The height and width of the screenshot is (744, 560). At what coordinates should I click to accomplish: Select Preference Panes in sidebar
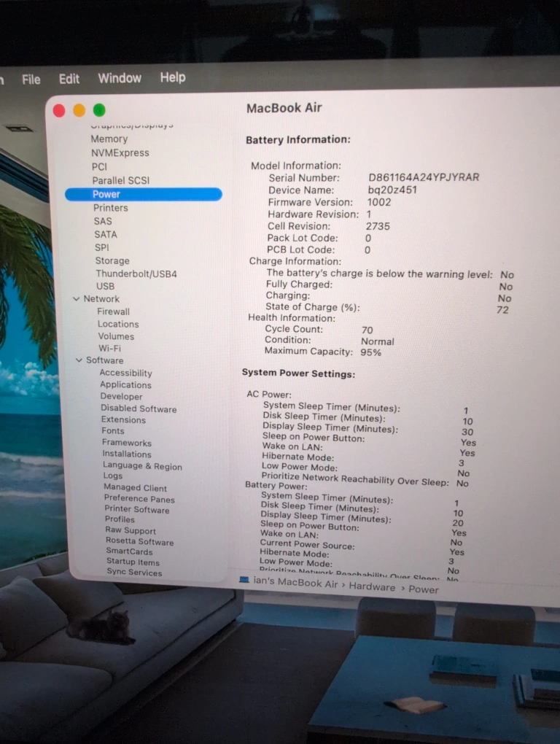[139, 499]
